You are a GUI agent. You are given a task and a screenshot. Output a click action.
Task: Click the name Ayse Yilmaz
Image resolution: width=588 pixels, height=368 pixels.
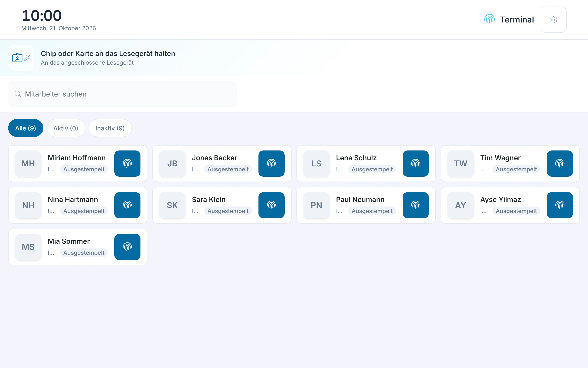tap(501, 200)
